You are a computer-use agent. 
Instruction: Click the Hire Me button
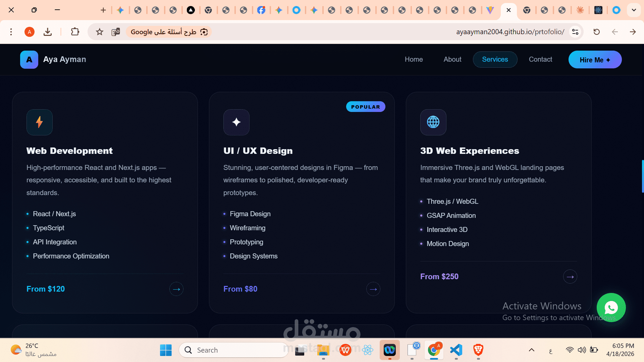[x=595, y=60]
